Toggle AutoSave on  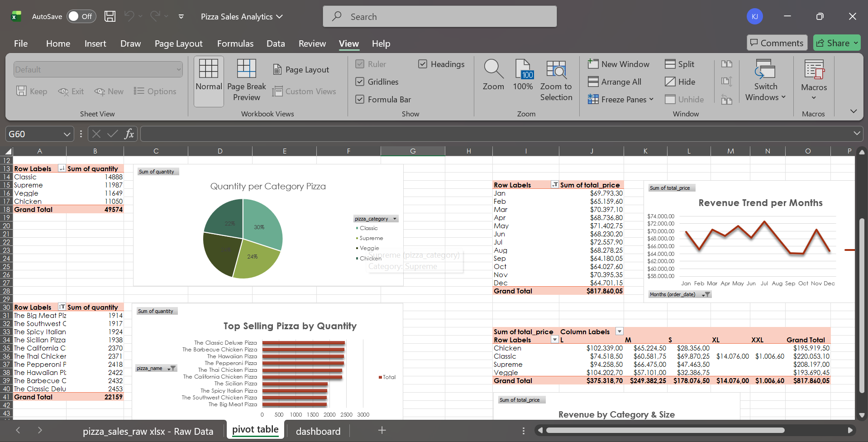pos(81,16)
